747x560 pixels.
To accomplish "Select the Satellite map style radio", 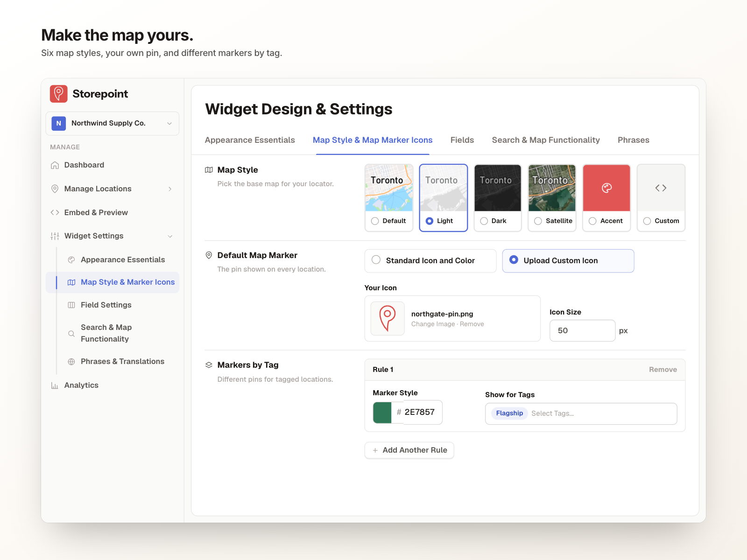I will click(x=538, y=221).
